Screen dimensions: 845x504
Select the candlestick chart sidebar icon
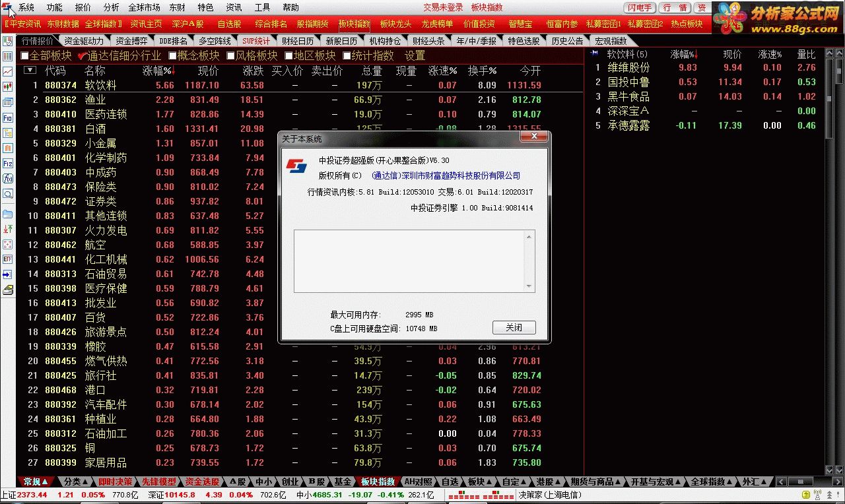[8, 86]
